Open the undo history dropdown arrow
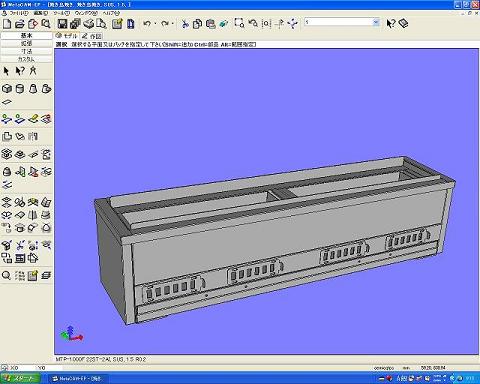Screen dimensions: 480x384 (x=156, y=24)
